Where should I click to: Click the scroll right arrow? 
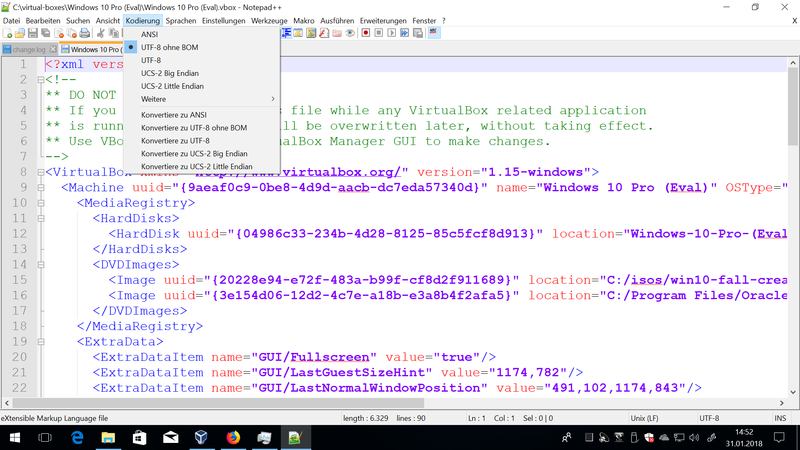[x=782, y=403]
